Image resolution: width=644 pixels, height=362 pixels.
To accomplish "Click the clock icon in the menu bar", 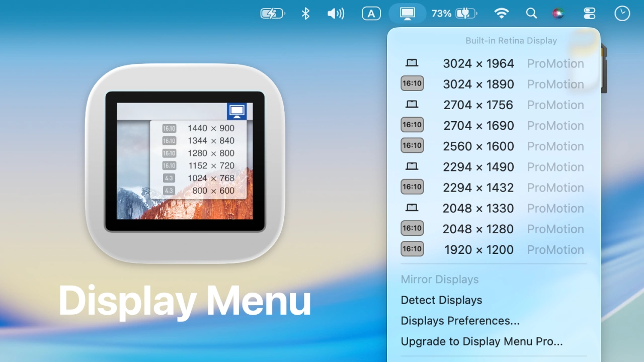I will tap(622, 13).
